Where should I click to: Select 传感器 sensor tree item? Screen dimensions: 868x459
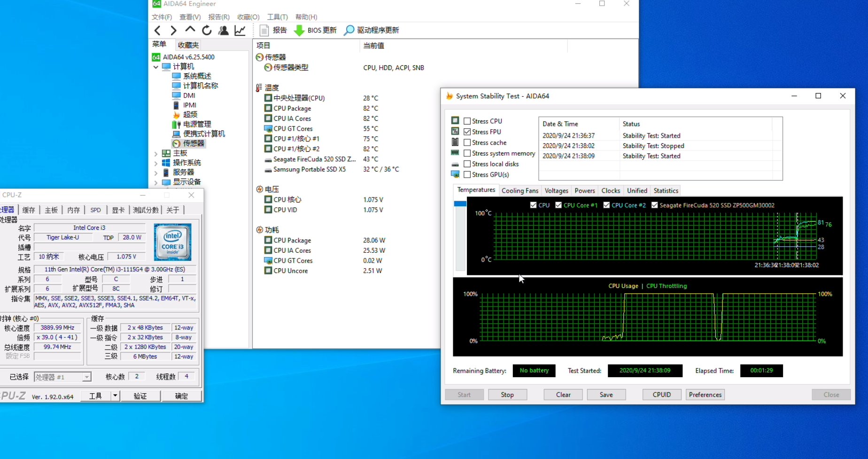point(194,143)
